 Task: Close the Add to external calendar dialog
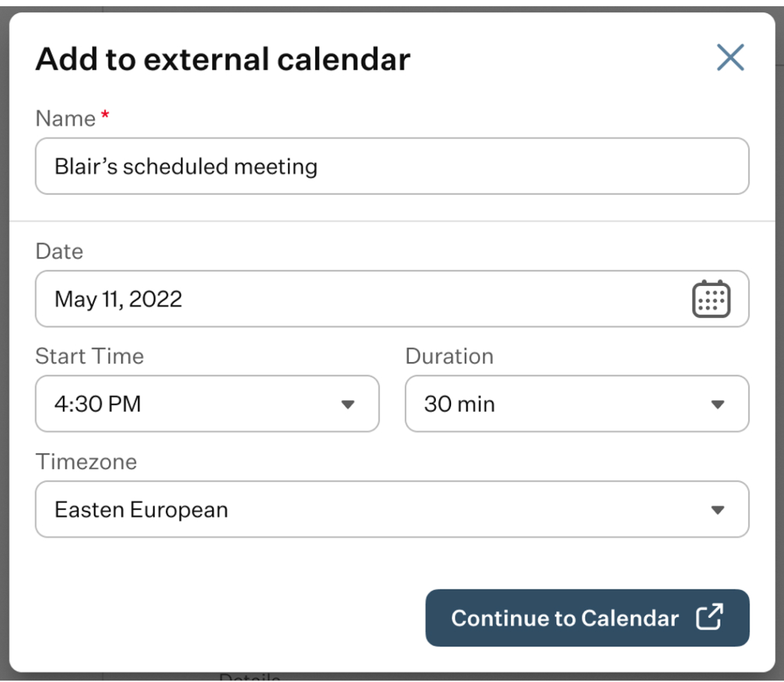pos(730,57)
